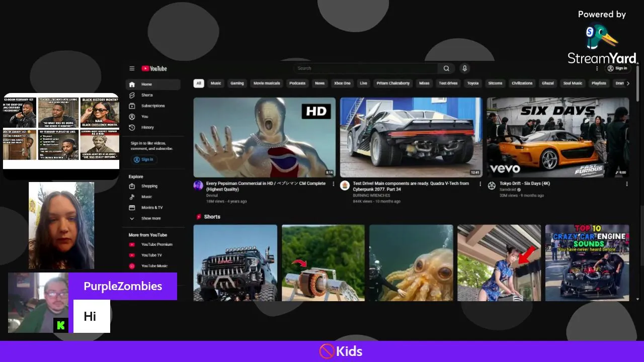Select the Toyota filter chip
The width and height of the screenshot is (644, 362).
pyautogui.click(x=473, y=83)
